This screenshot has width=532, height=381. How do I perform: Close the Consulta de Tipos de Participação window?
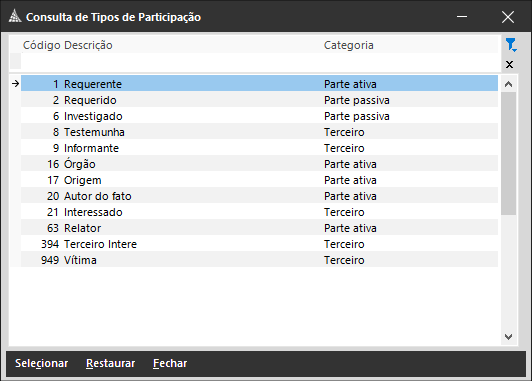(x=508, y=16)
